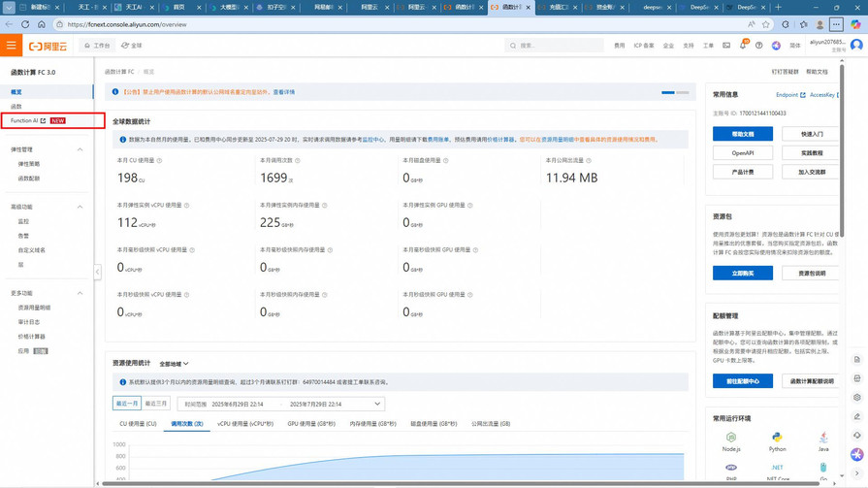This screenshot has height=488, width=868.
Task: Click the 前往配额中心 button
Action: (742, 381)
